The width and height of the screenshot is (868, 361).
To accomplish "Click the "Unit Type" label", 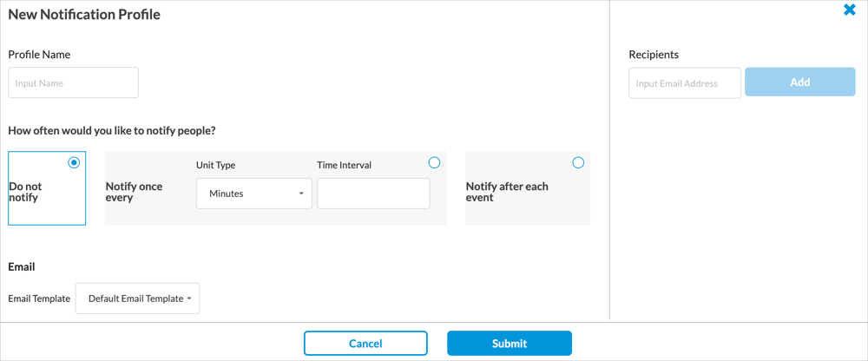I will (x=215, y=165).
